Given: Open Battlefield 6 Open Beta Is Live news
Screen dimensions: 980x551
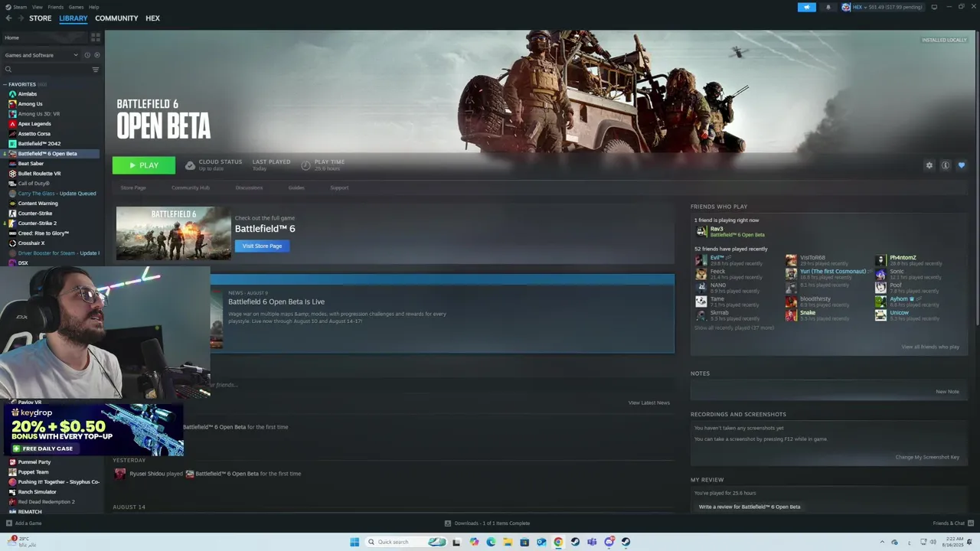Looking at the screenshot, I should [276, 302].
